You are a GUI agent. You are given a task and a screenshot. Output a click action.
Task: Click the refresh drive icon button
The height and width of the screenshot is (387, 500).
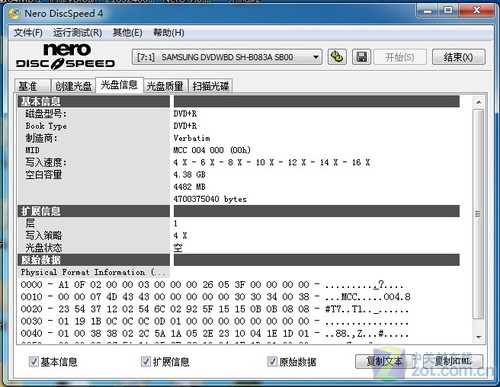coord(337,57)
